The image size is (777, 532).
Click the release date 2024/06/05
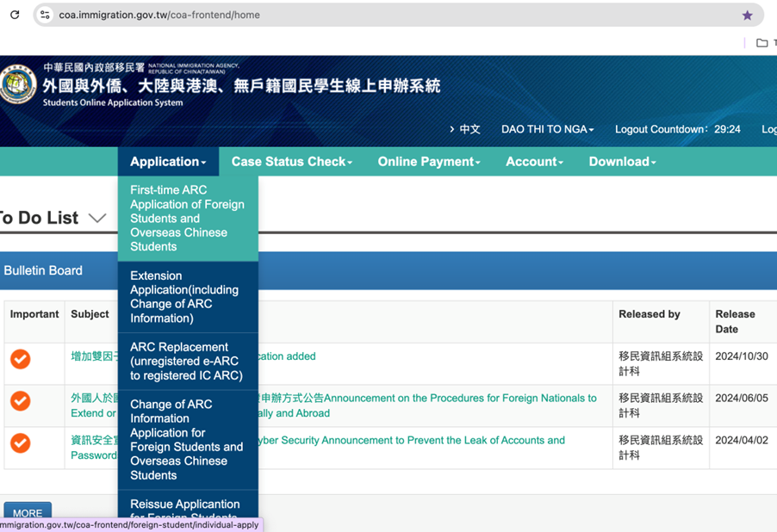click(742, 399)
